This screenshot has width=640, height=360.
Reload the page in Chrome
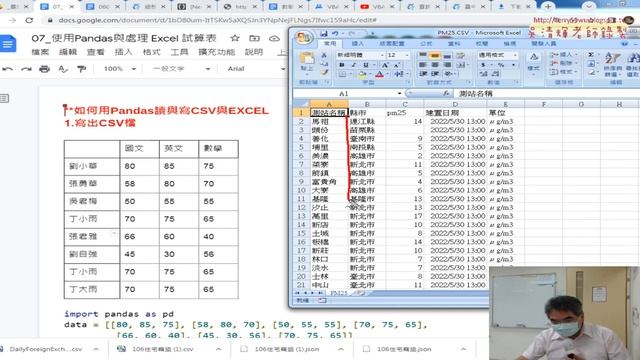point(29,20)
